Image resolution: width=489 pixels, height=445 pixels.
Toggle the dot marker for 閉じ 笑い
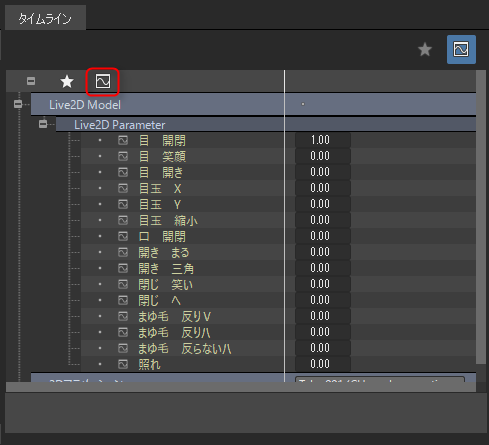pyautogui.click(x=100, y=284)
